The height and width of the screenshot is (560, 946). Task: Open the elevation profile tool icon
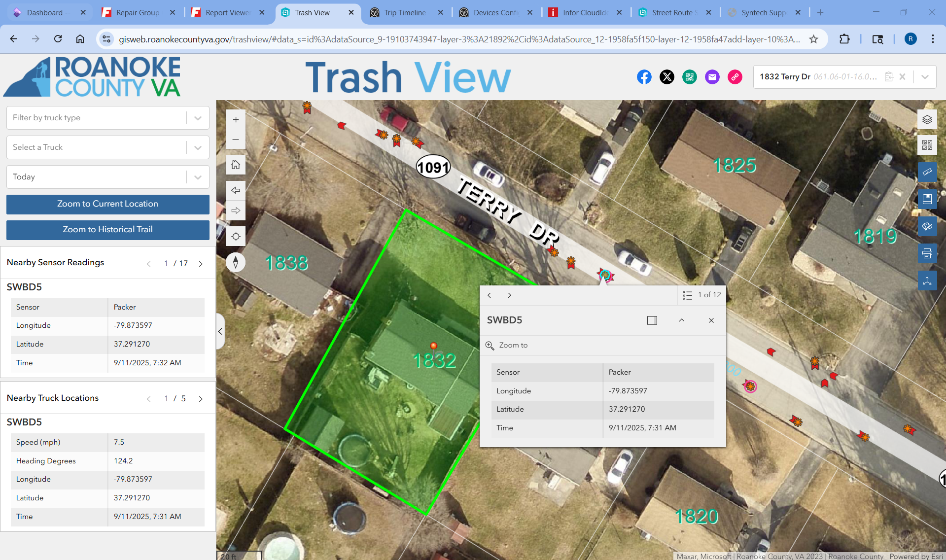tap(927, 280)
